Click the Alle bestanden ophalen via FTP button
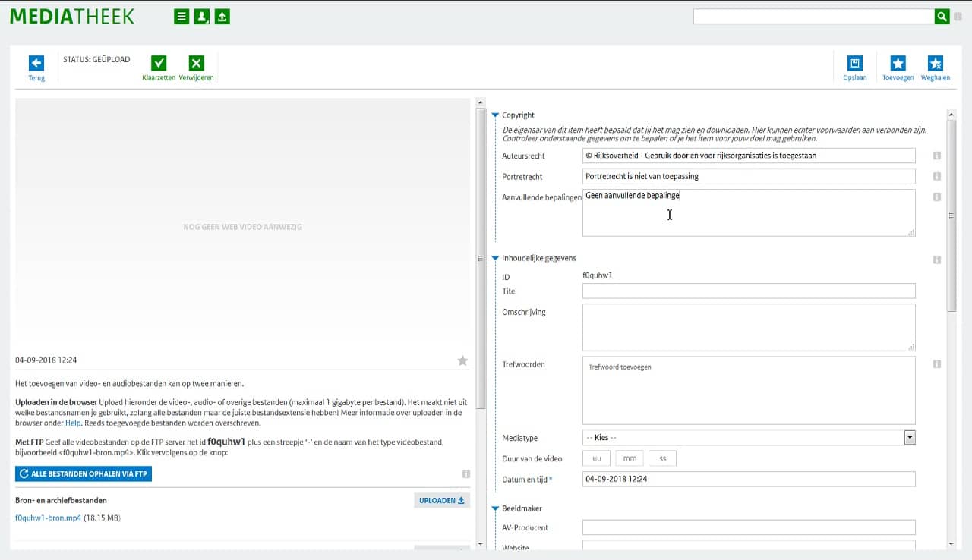The width and height of the screenshot is (972, 560). (x=84, y=474)
